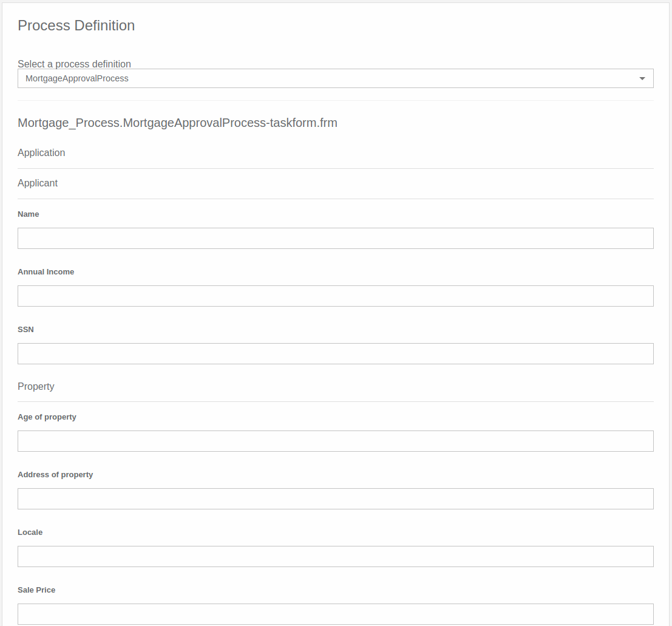The width and height of the screenshot is (672, 626).
Task: Click inside the Name input field
Action: 335,238
